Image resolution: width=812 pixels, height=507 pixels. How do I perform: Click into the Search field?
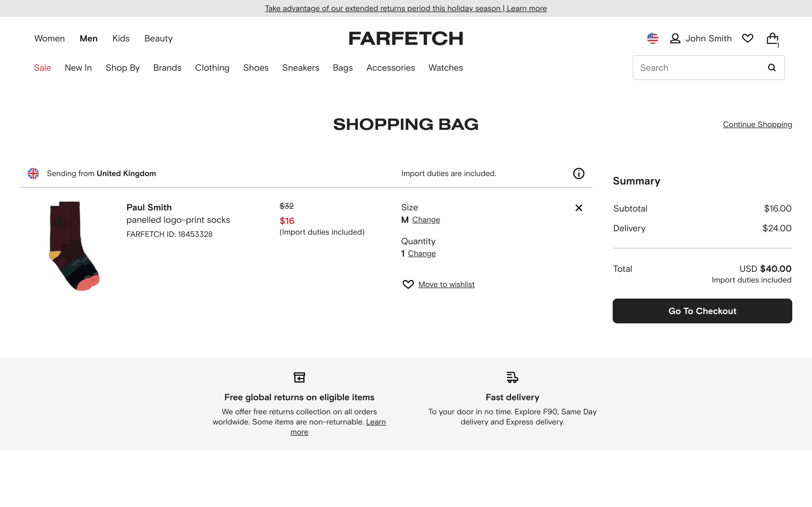click(x=698, y=68)
